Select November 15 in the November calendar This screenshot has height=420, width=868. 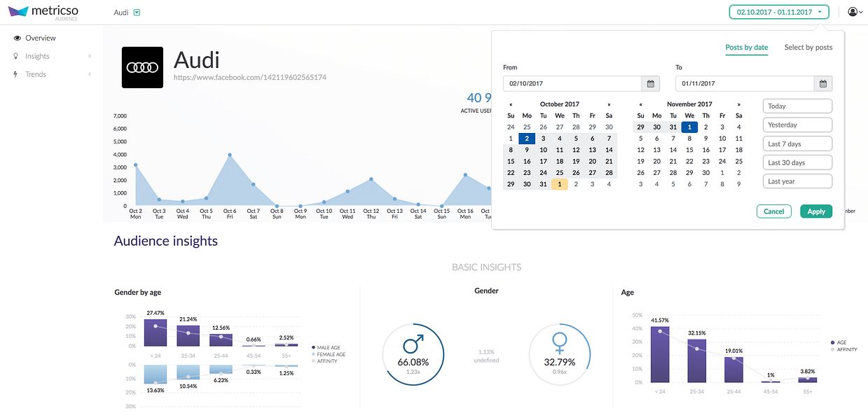(689, 150)
